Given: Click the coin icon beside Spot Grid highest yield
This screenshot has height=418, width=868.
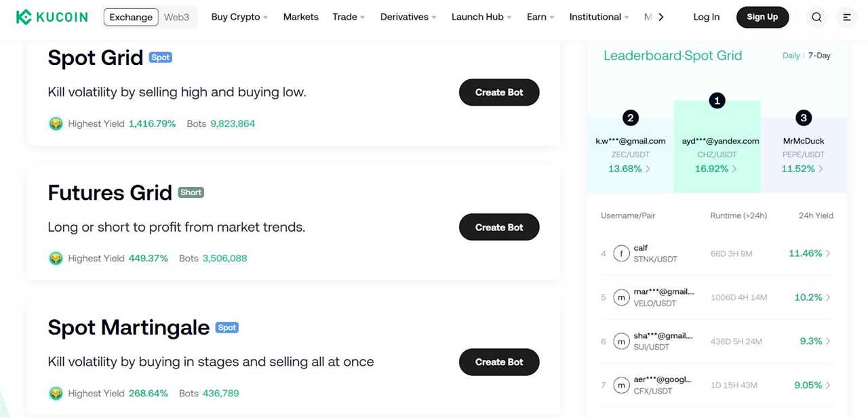Looking at the screenshot, I should [x=56, y=123].
